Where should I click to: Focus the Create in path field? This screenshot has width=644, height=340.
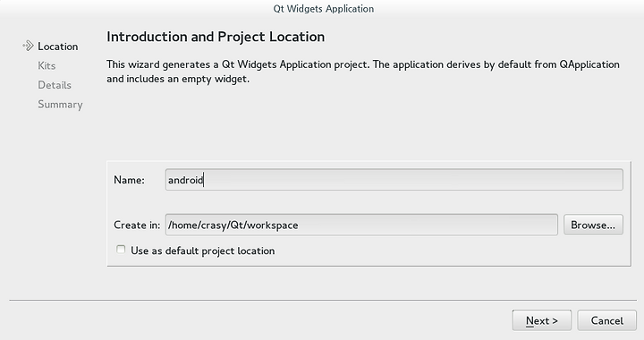point(361,225)
